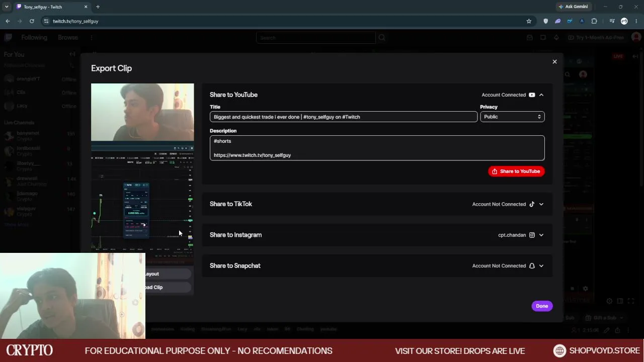Click the red Share to YouTube button
The width and height of the screenshot is (644, 362).
516,171
